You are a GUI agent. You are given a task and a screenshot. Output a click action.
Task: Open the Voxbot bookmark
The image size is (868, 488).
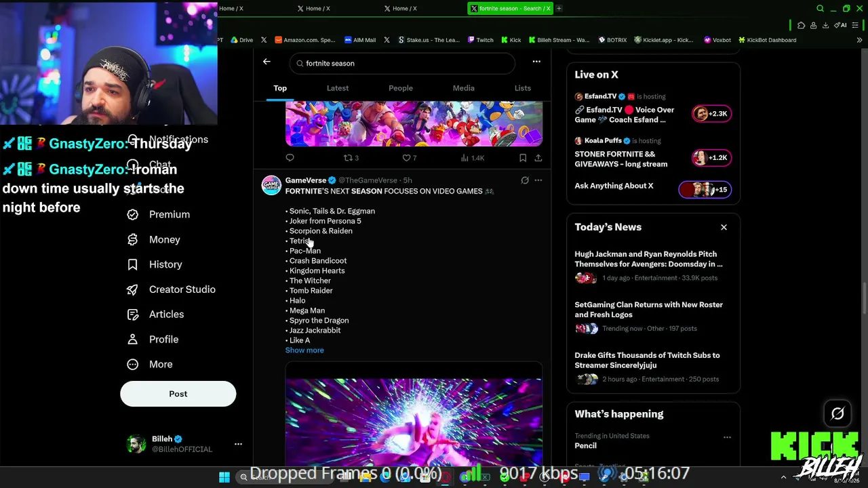pos(717,40)
